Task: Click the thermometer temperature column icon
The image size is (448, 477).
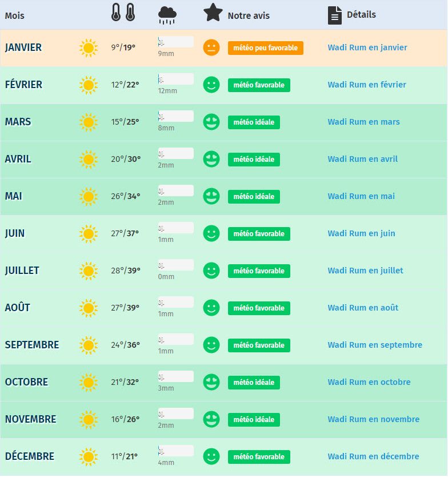Action: 123,13
